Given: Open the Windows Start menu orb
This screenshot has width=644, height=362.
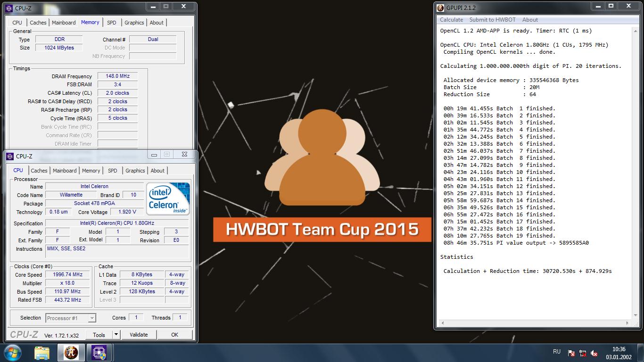Looking at the screenshot, I should 12,352.
